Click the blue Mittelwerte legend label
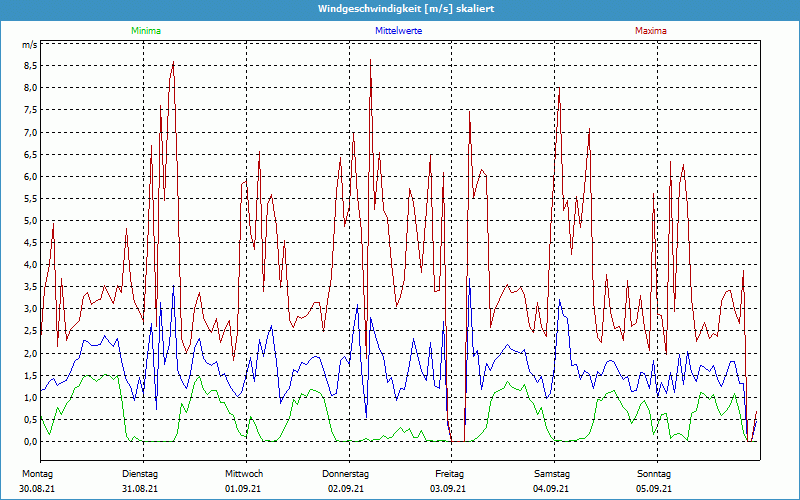800x500 pixels. (x=398, y=31)
